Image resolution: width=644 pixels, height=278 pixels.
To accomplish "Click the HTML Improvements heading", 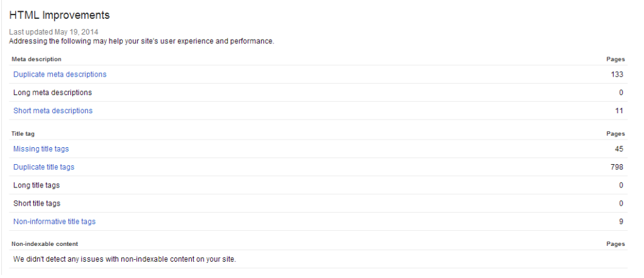I will point(60,15).
